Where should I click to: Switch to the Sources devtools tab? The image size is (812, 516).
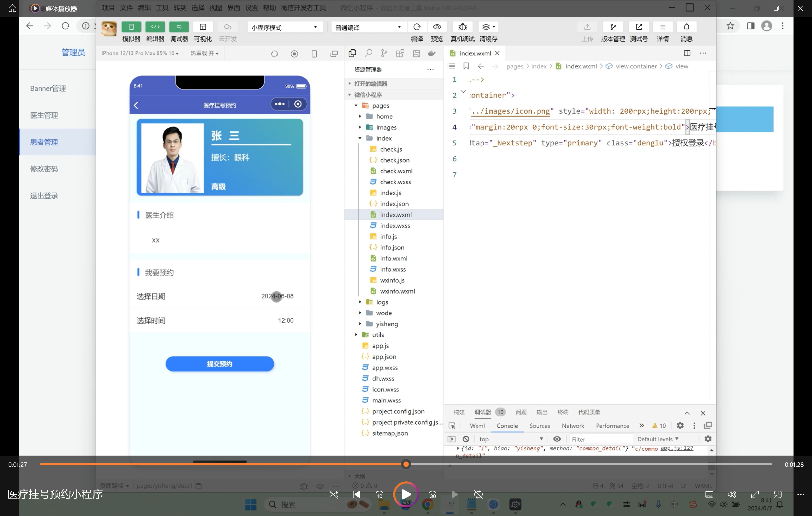pos(539,426)
